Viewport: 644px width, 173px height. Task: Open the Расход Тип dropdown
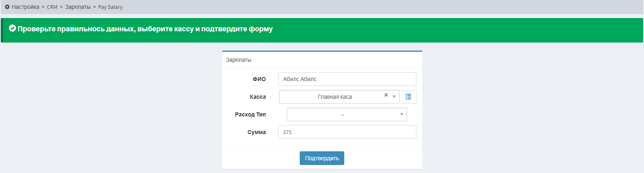pyautogui.click(x=347, y=114)
